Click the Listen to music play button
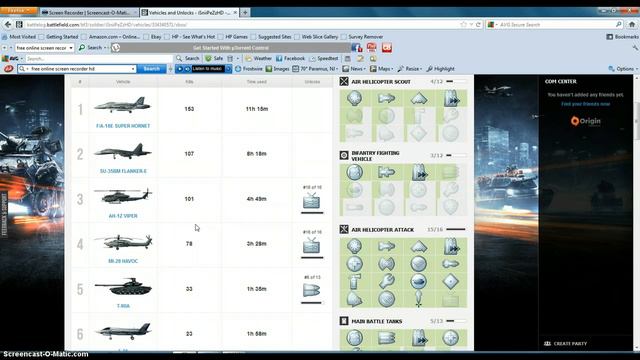Image resolution: width=640 pixels, height=360 pixels. pyautogui.click(x=180, y=69)
